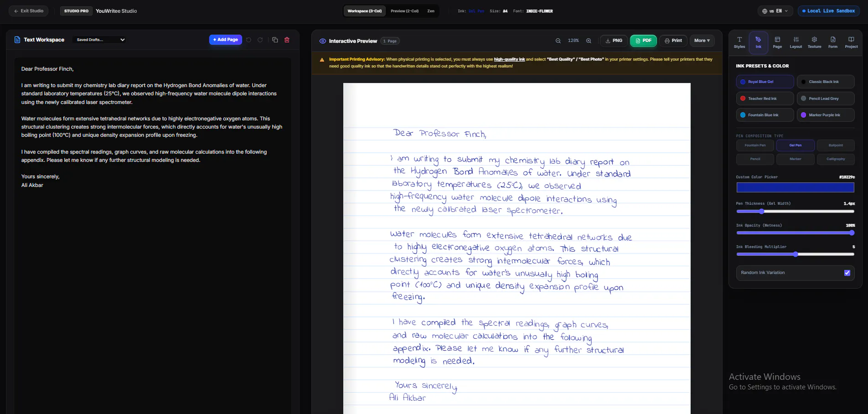Screen dimensions: 868x414
Task: Select the Royal Blue Gel preset
Action: (765, 82)
